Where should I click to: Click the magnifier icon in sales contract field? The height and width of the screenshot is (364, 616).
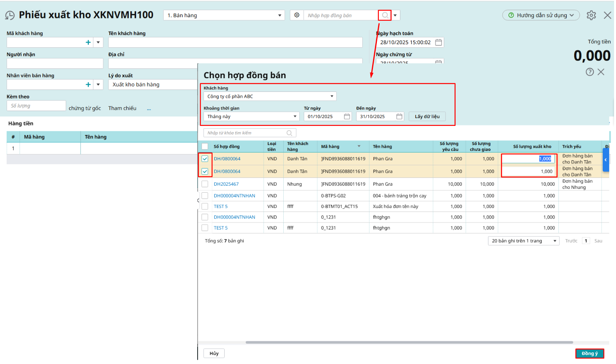(385, 15)
